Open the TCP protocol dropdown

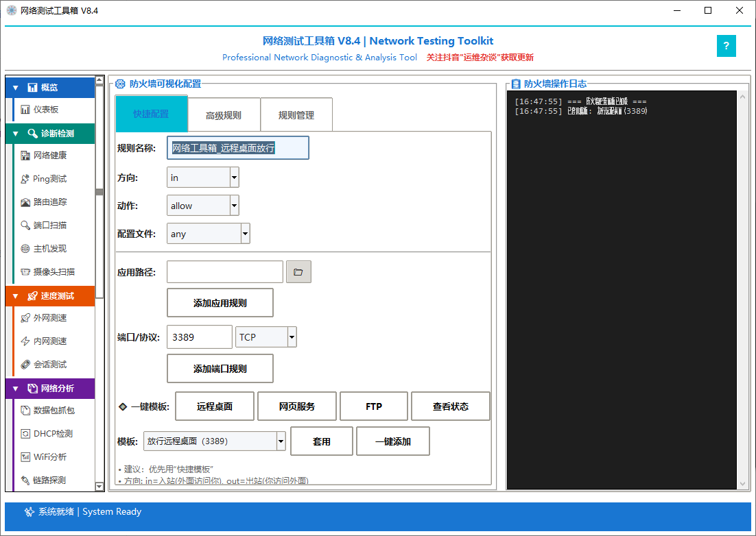pos(292,337)
